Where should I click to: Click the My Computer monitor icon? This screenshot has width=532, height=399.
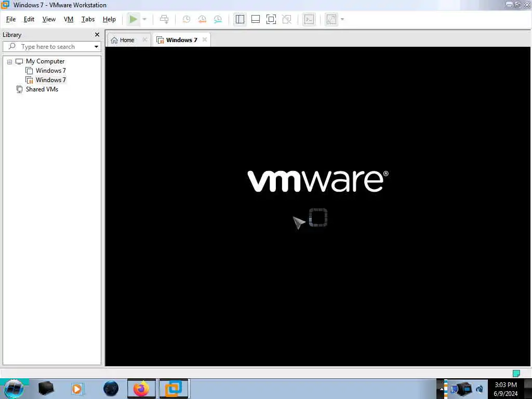click(x=19, y=61)
